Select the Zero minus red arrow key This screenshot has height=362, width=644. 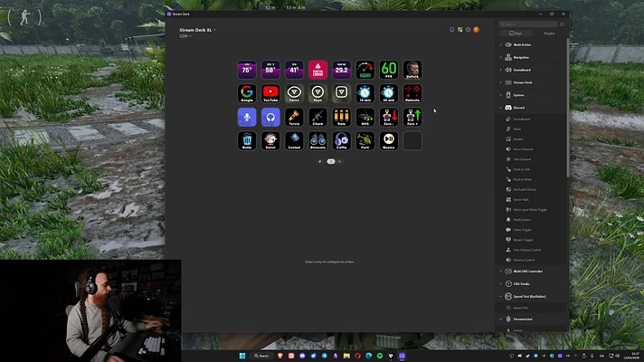(389, 117)
